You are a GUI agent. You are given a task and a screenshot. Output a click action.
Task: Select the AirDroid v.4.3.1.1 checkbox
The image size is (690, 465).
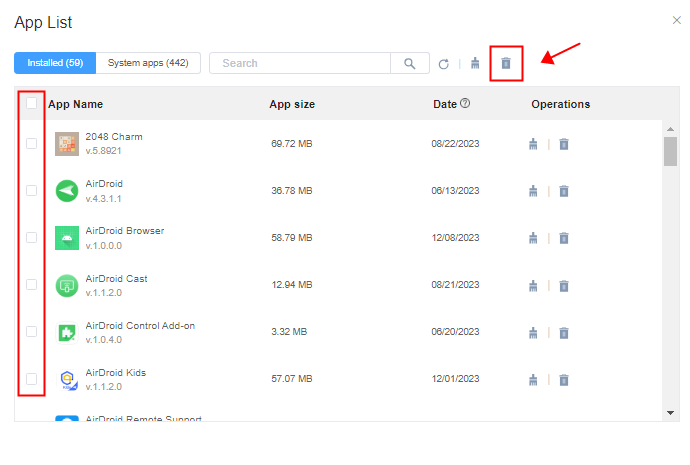click(31, 190)
